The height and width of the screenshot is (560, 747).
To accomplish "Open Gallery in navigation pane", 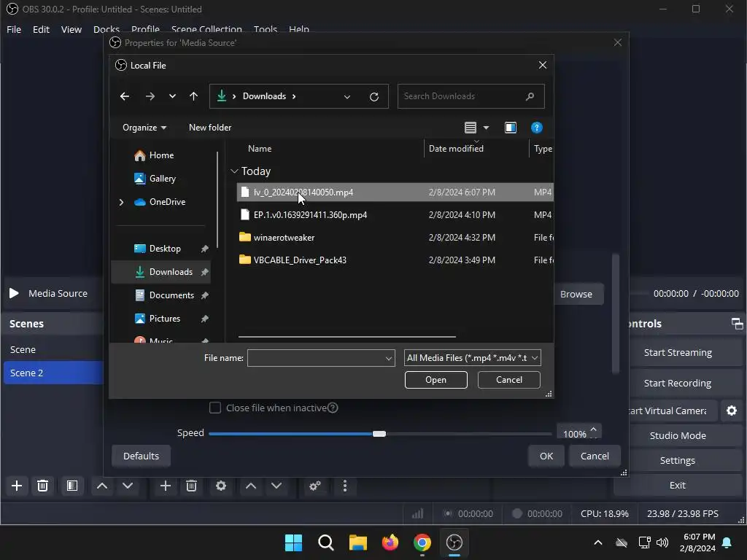I will [155, 179].
